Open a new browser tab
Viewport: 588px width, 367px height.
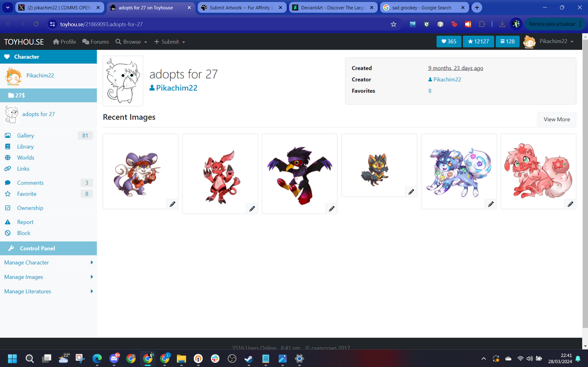(477, 8)
